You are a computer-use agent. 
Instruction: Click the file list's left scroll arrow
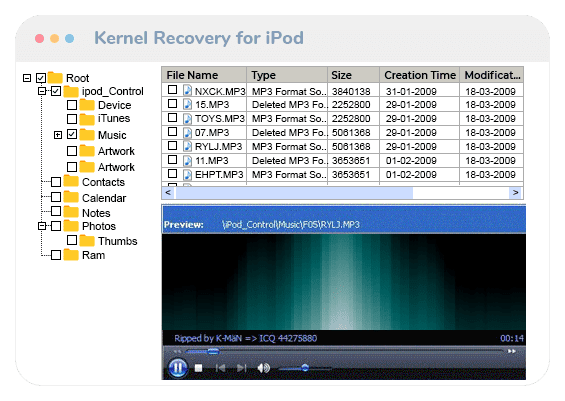click(x=168, y=193)
